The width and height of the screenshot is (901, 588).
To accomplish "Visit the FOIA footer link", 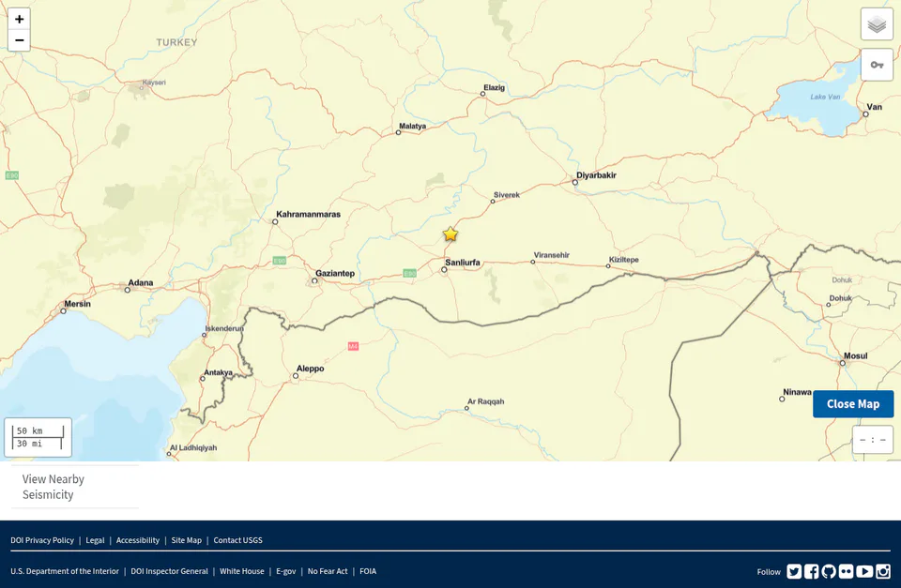I will coord(368,571).
